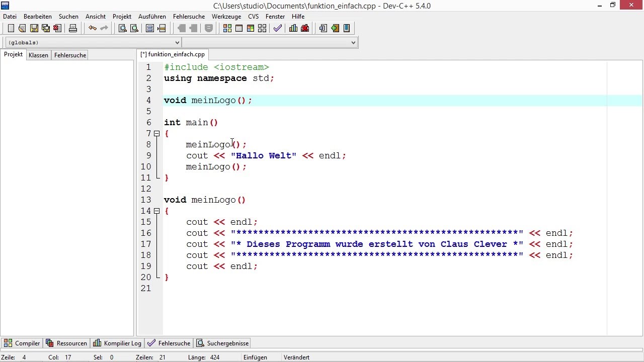The width and height of the screenshot is (644, 362).
Task: Click the greyed Redo arrow icon
Action: pos(104,28)
